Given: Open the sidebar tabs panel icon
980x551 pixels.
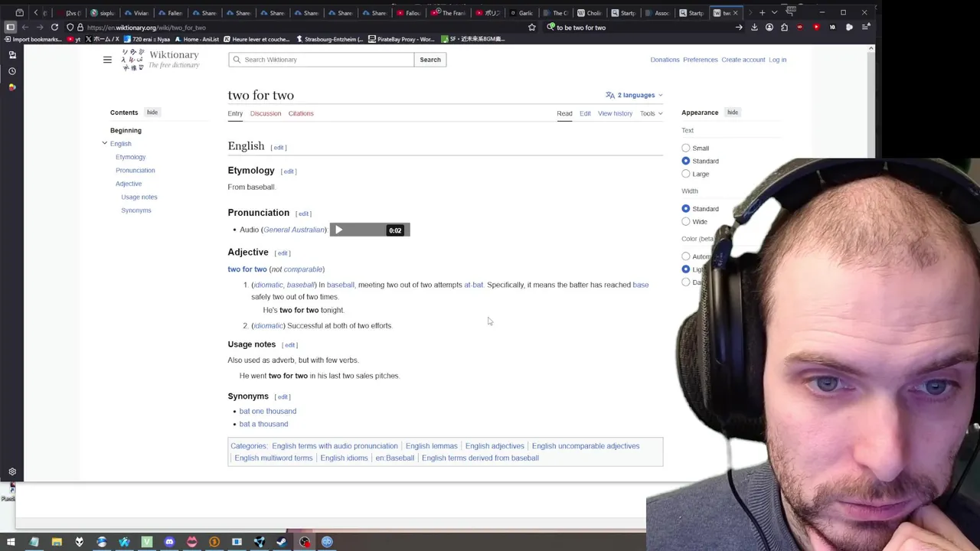Looking at the screenshot, I should click(x=12, y=54).
